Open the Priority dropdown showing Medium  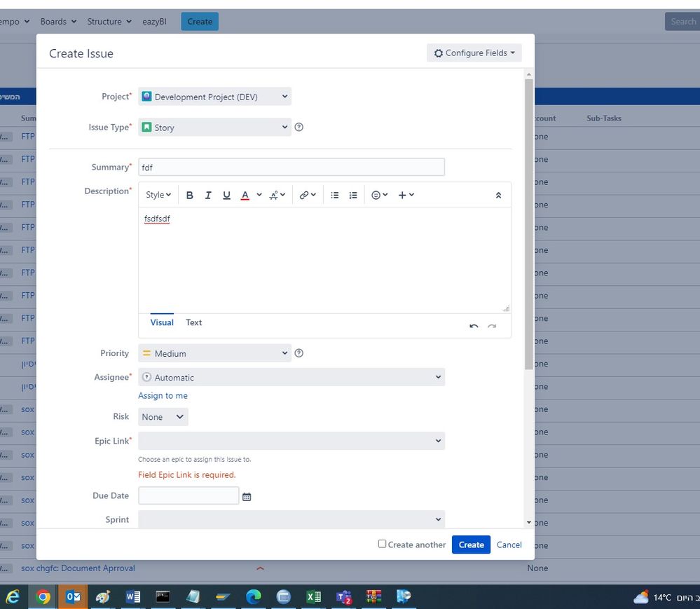[x=214, y=353]
